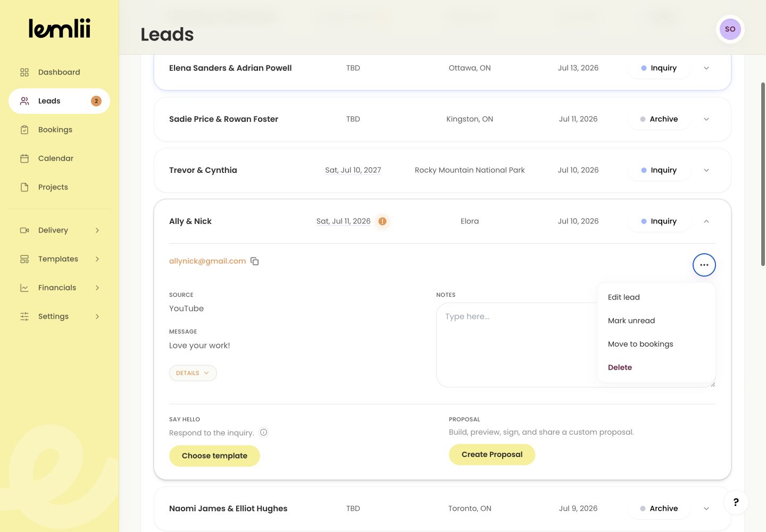The image size is (766, 532).
Task: Click the Choose template button
Action: pos(214,456)
